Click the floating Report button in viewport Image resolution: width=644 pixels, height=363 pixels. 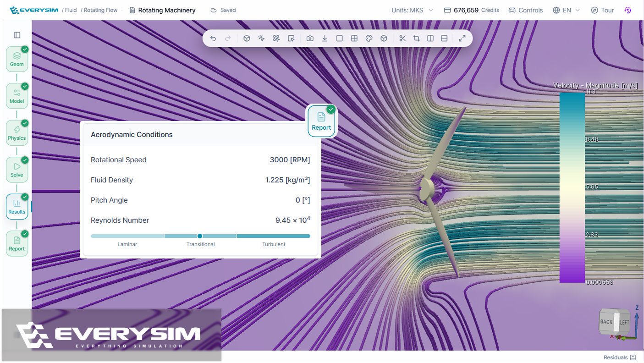click(x=321, y=121)
